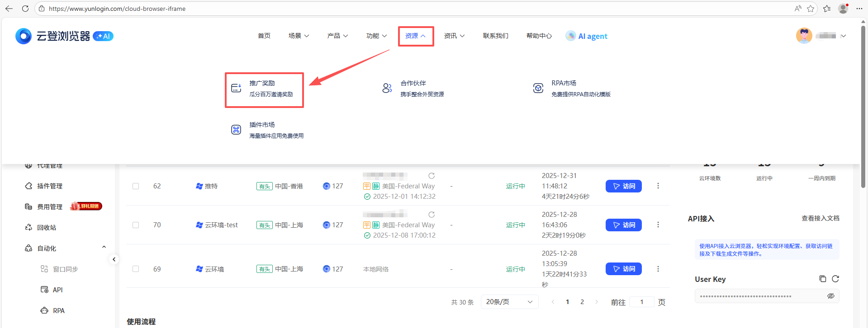This screenshot has width=868, height=328.
Task: Click next page arrow in pagination
Action: 597,302
